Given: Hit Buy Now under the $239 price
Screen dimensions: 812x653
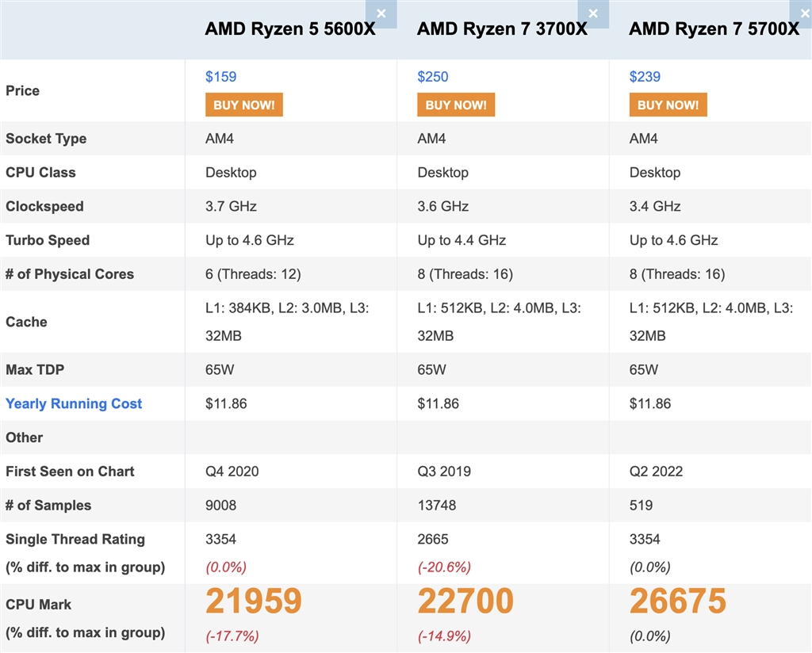Looking at the screenshot, I should 668,105.
